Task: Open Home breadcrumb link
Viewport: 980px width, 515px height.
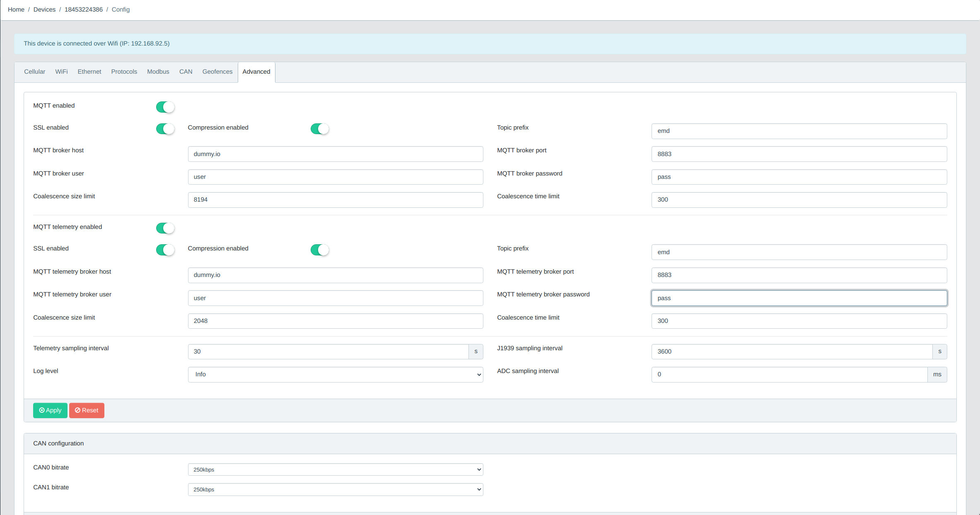Action: (x=16, y=10)
